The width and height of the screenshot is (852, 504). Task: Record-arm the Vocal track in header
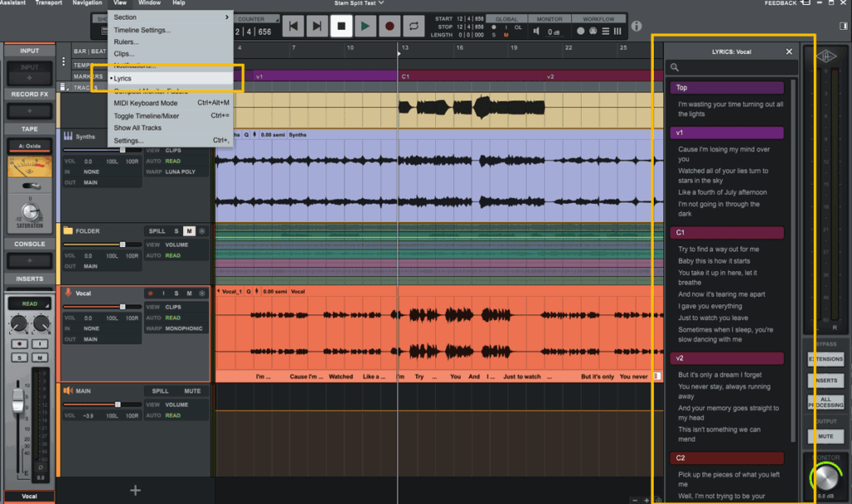(151, 294)
